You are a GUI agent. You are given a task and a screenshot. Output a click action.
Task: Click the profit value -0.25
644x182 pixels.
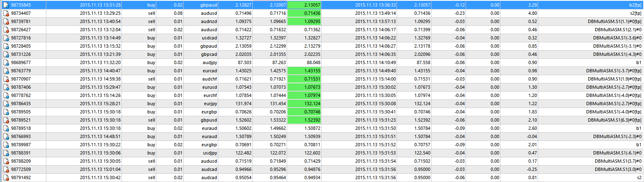click(x=532, y=169)
